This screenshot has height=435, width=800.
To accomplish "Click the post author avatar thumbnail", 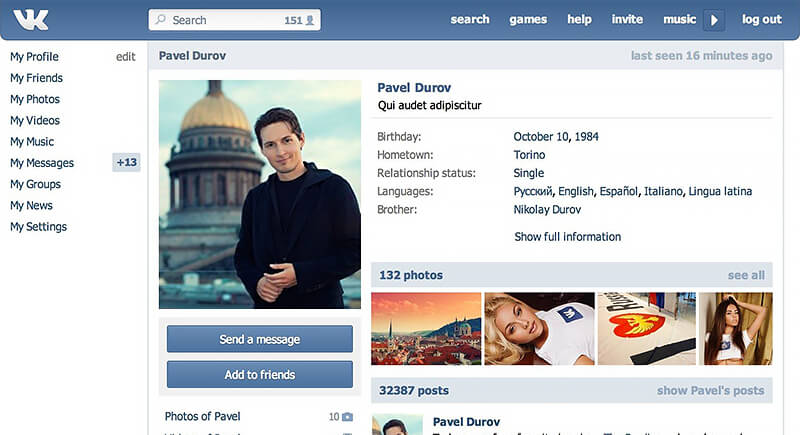I will pyautogui.click(x=397, y=424).
